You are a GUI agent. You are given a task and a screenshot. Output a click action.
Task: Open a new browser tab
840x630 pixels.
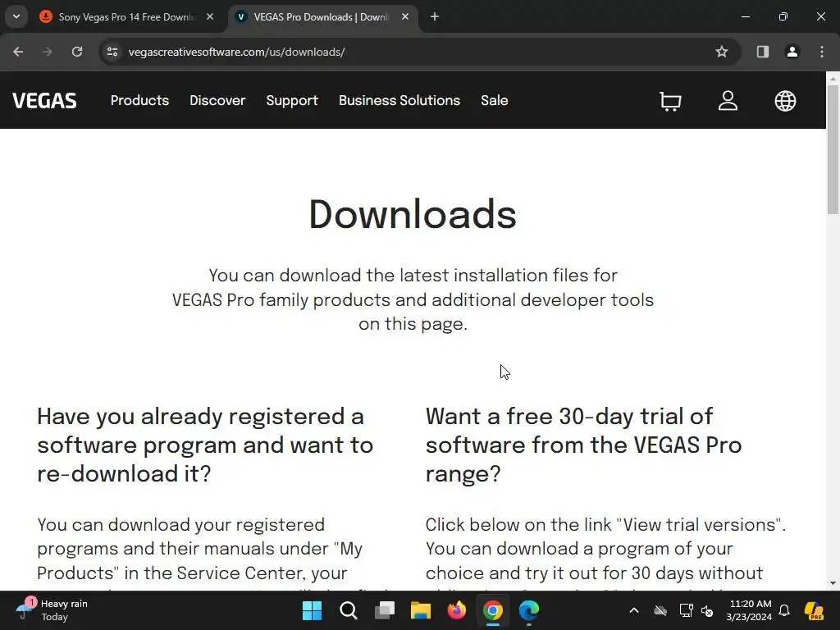[x=435, y=17]
